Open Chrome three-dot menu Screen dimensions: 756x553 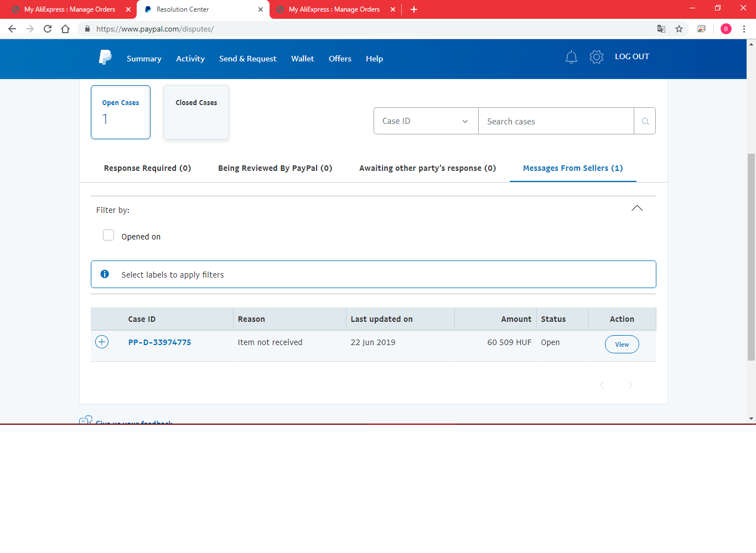[744, 29]
